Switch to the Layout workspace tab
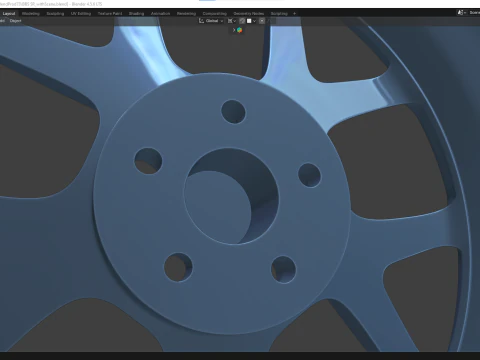Screen dimensions: 480x360 9,13
